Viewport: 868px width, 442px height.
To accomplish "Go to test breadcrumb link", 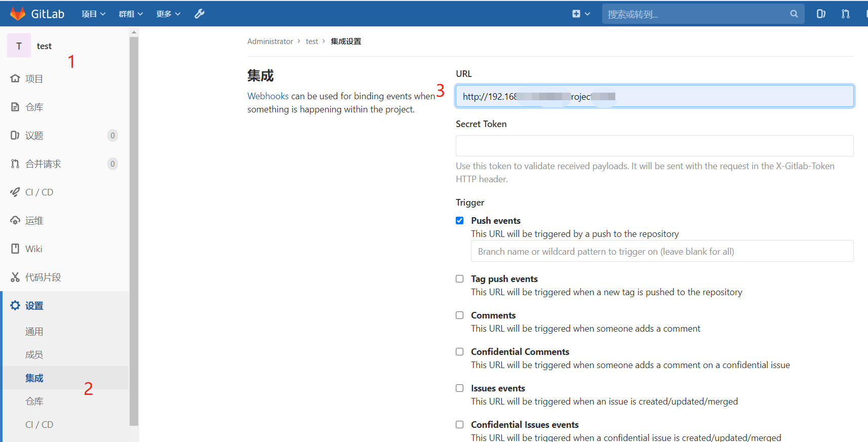I will pyautogui.click(x=312, y=41).
